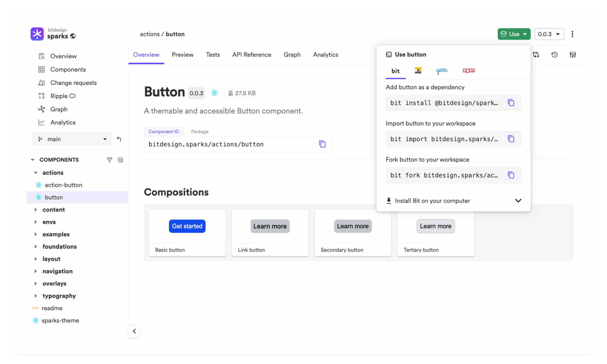607x364 pixels.
Task: Select the Package tab
Action: [200, 132]
